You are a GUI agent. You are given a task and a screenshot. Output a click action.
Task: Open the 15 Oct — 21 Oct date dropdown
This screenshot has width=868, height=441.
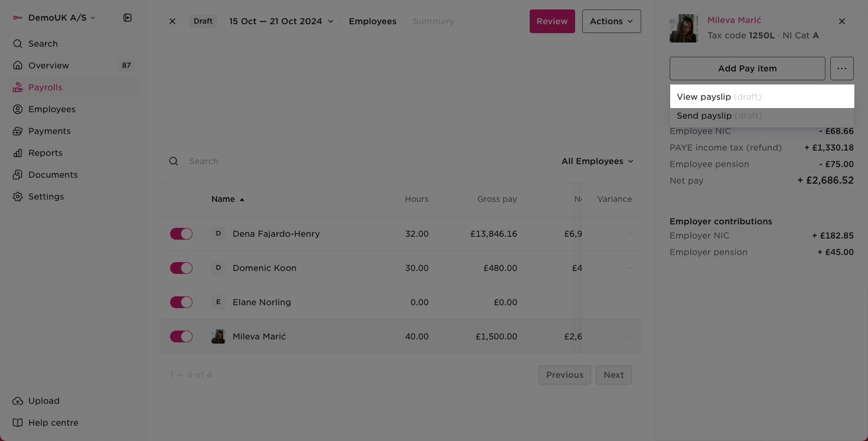281,21
